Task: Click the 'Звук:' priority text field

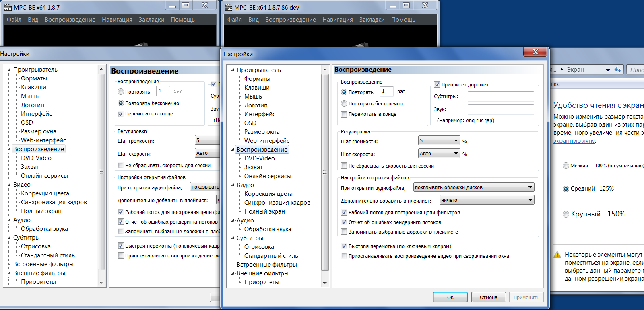Action: tap(501, 109)
